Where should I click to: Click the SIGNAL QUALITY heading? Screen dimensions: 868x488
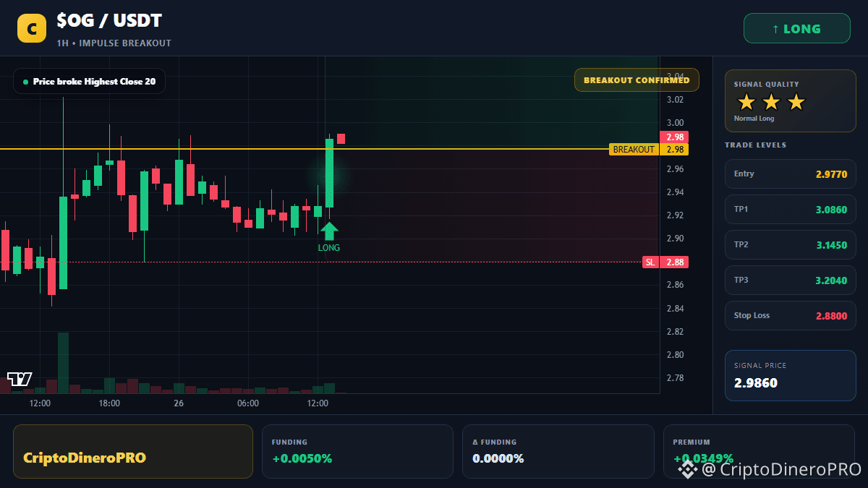(x=767, y=85)
